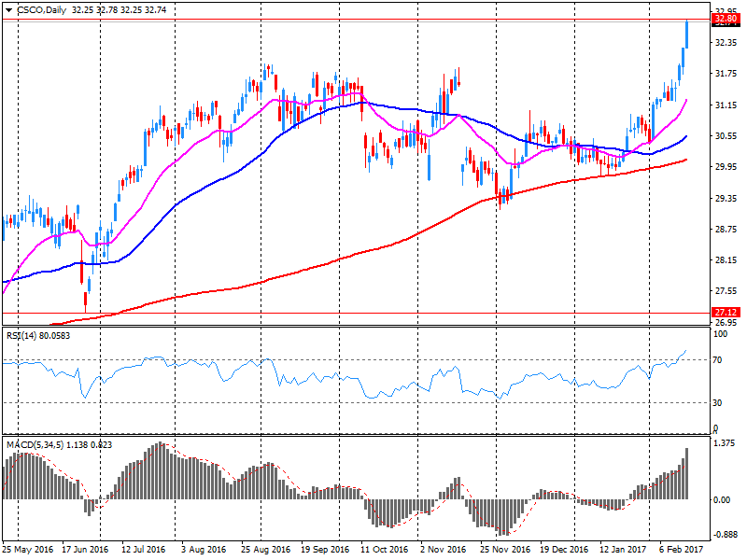Click the MACD 1.375 scale value
Screen dimensions: 747x560
coord(726,444)
